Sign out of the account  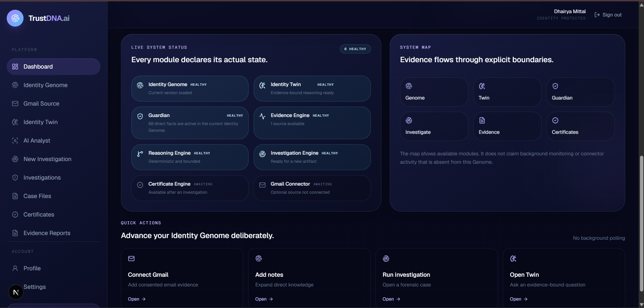608,15
